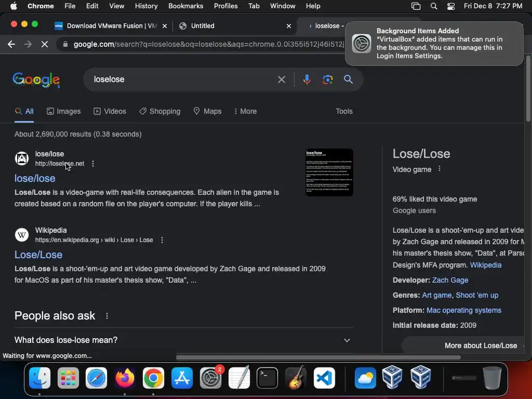Open Terminal from the Dock
Image resolution: width=532 pixels, height=399 pixels.
268,378
